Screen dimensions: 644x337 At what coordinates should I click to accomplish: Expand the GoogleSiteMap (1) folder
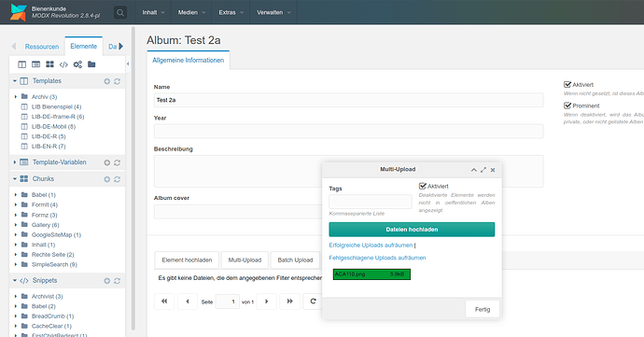16,234
